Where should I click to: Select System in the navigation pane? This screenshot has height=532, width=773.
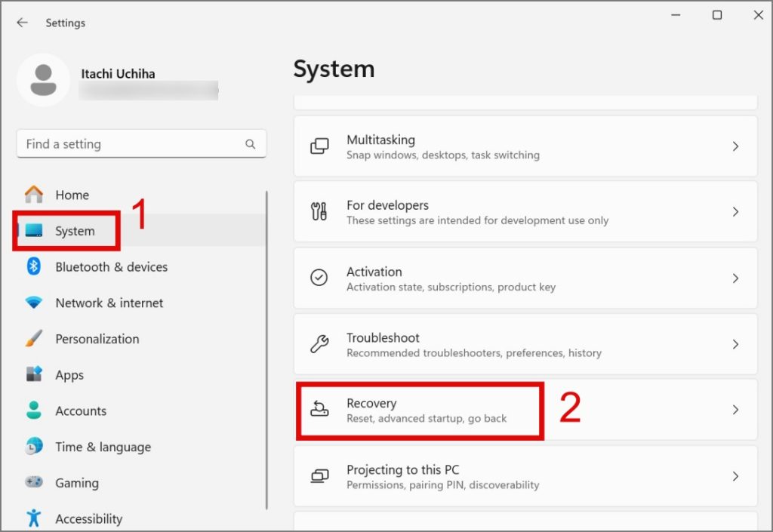tap(75, 231)
